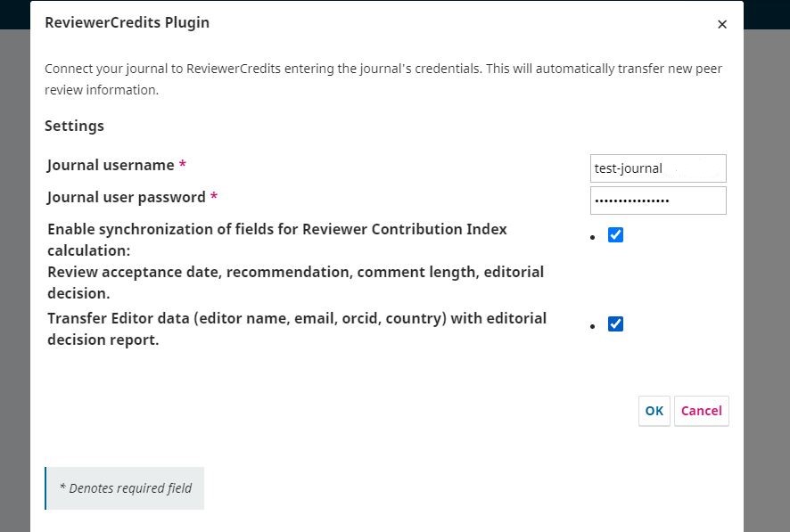Close the ReviewerCredits Plugin dialog
Image resolution: width=790 pixels, height=532 pixels.
722,25
